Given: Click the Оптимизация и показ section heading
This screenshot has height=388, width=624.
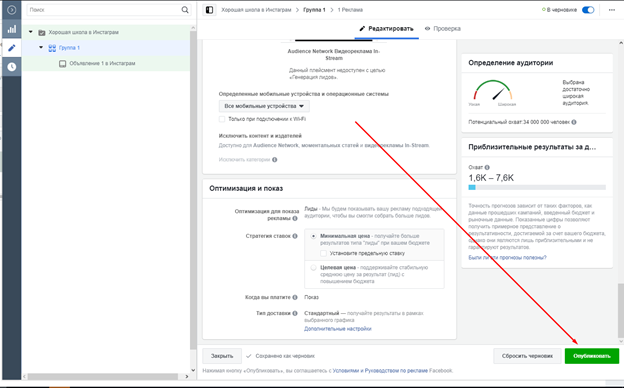Looking at the screenshot, I should pyautogui.click(x=246, y=189).
